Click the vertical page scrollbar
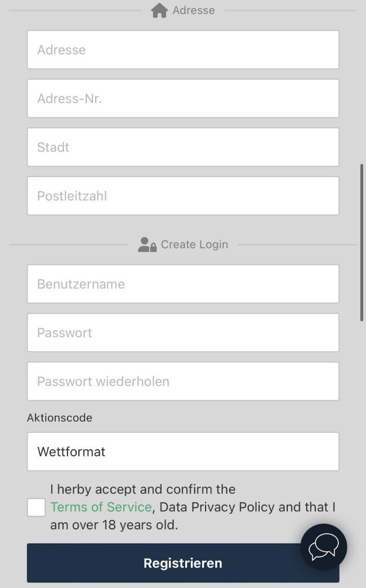Viewport: 366px width, 588px height. 361,242
